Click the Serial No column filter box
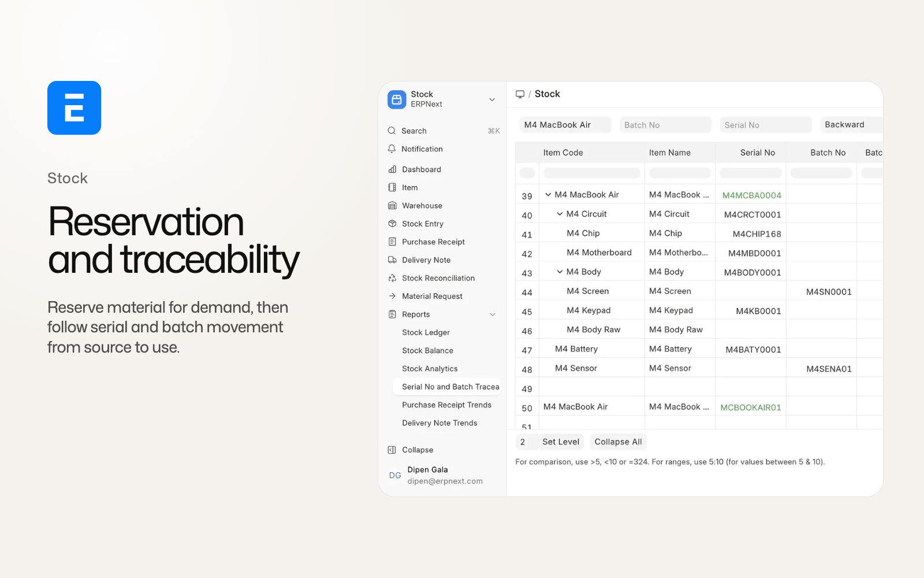This screenshot has width=924, height=578. (x=751, y=173)
